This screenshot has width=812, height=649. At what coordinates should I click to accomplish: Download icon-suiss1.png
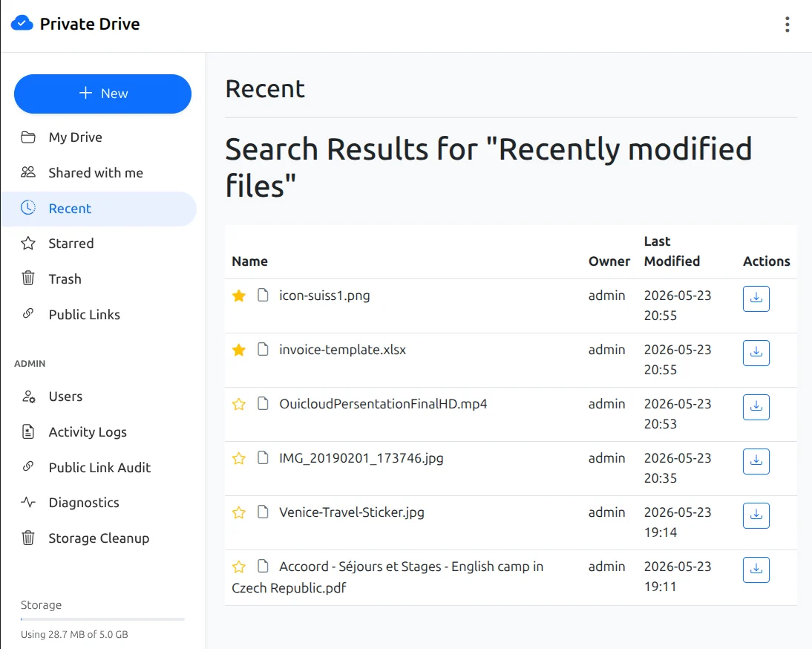(x=756, y=299)
